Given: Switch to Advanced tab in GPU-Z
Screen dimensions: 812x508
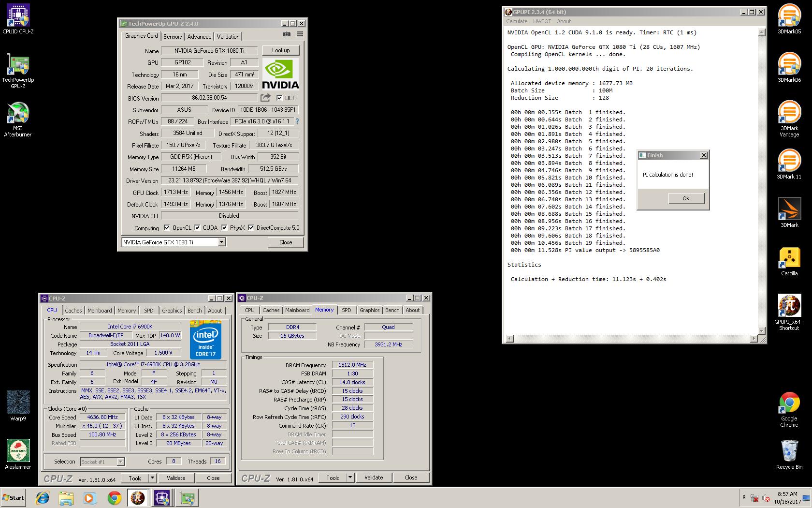Looking at the screenshot, I should coord(199,37).
